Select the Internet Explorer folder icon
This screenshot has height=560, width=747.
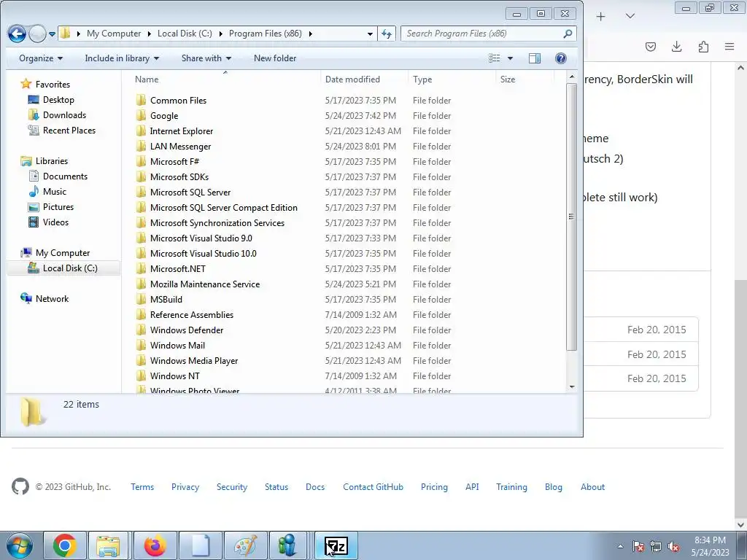coord(141,131)
